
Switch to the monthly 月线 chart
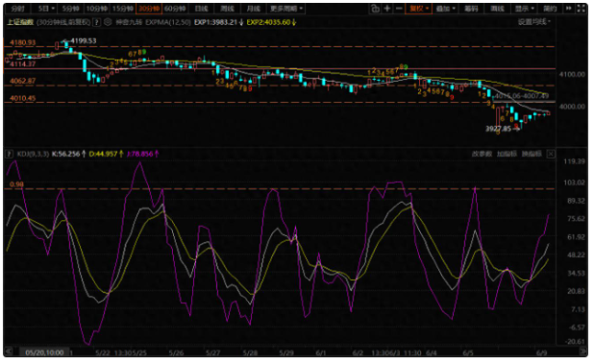click(x=254, y=9)
